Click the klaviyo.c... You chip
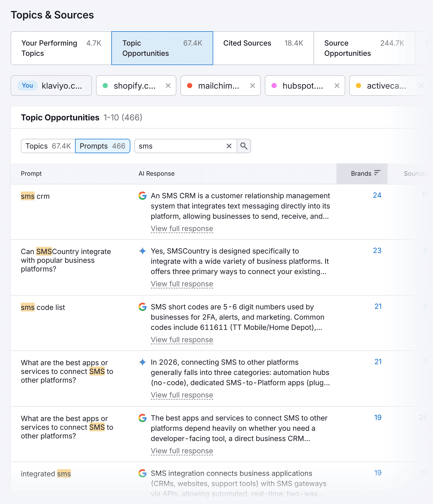Viewport: 433px width, 504px height. pyautogui.click(x=51, y=86)
